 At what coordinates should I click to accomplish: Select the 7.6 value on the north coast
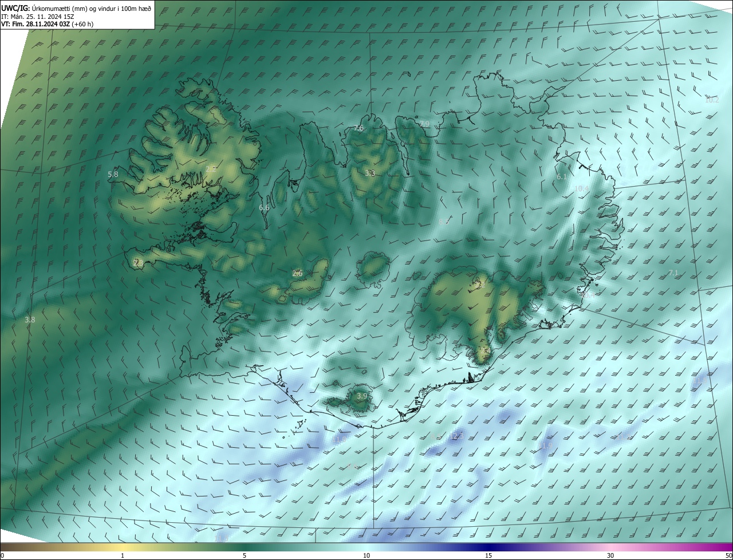pos(358,128)
